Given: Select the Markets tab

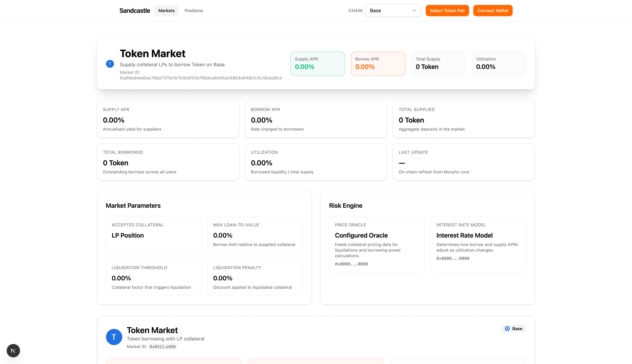Looking at the screenshot, I should pos(166,11).
